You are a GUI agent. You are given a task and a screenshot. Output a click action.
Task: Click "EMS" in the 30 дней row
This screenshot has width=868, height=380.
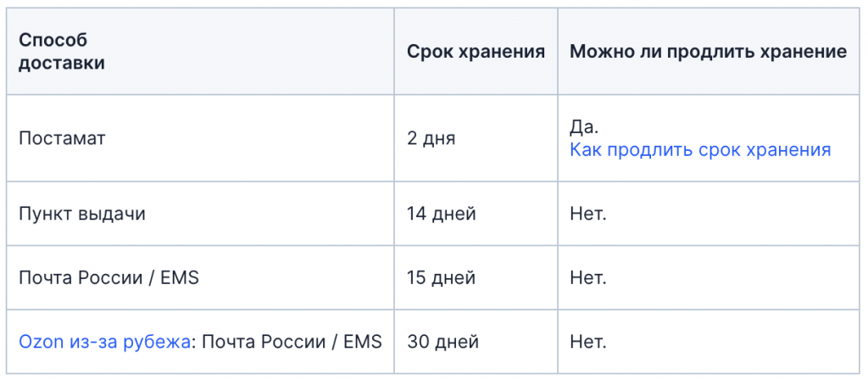pos(362,342)
